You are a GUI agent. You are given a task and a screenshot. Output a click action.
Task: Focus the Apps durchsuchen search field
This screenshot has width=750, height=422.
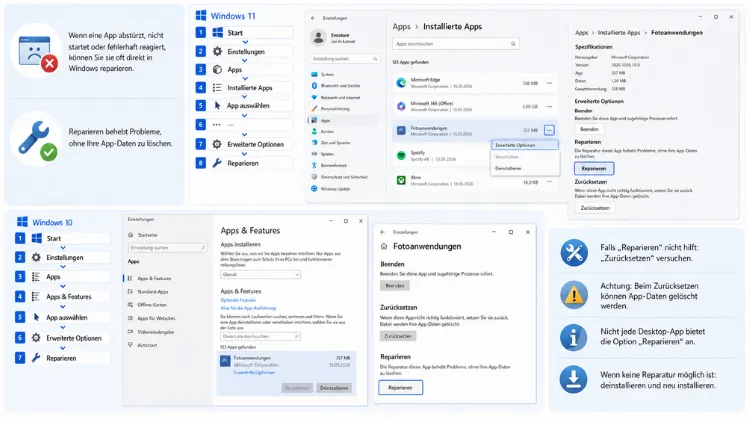click(x=455, y=44)
